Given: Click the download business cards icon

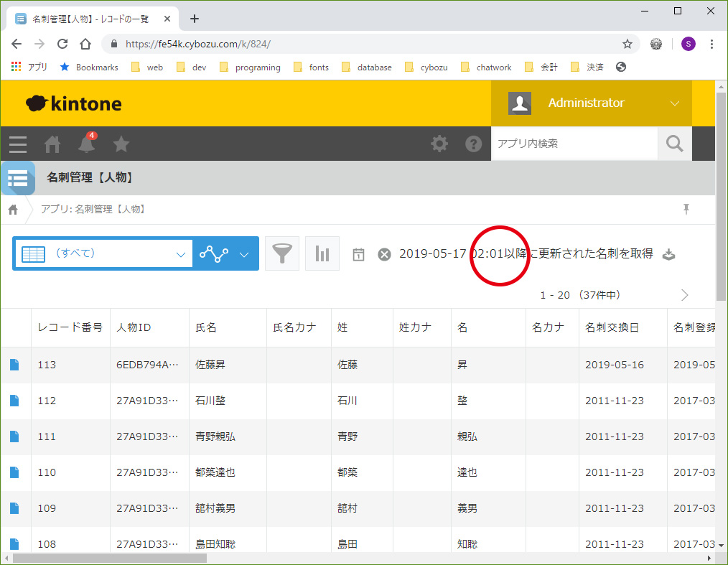Looking at the screenshot, I should coord(668,254).
